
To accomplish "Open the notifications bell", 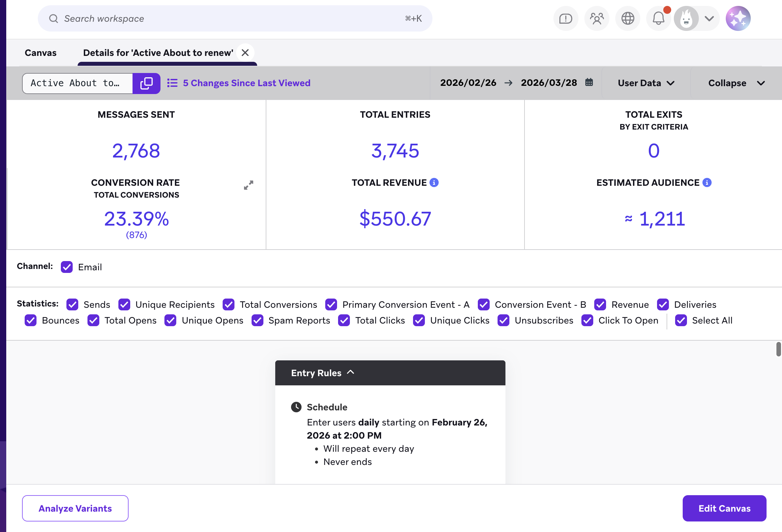I will click(658, 18).
